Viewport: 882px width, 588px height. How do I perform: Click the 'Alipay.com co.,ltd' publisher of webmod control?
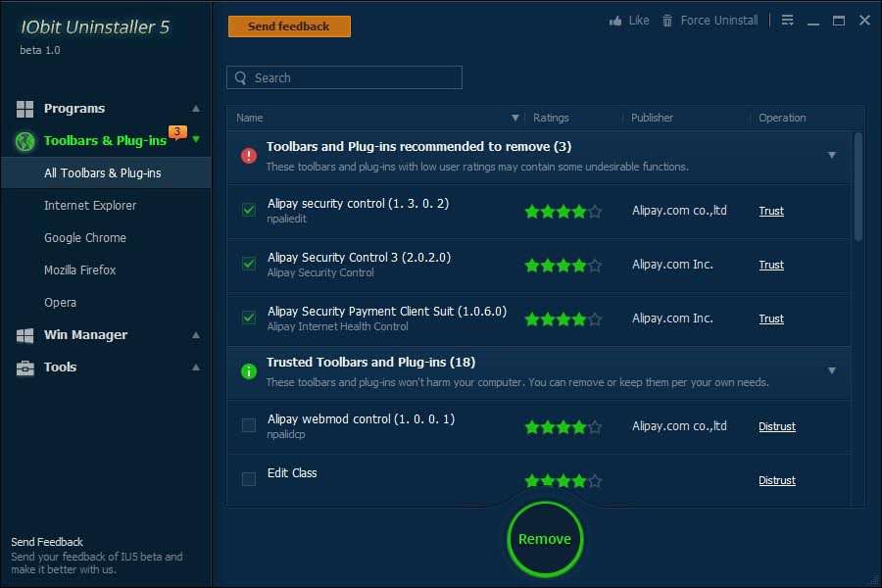point(679,426)
